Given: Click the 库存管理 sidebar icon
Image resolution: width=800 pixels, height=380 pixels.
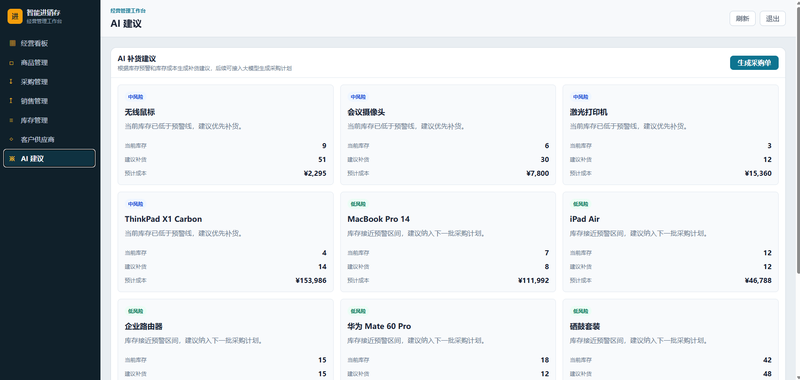Looking at the screenshot, I should [x=12, y=120].
